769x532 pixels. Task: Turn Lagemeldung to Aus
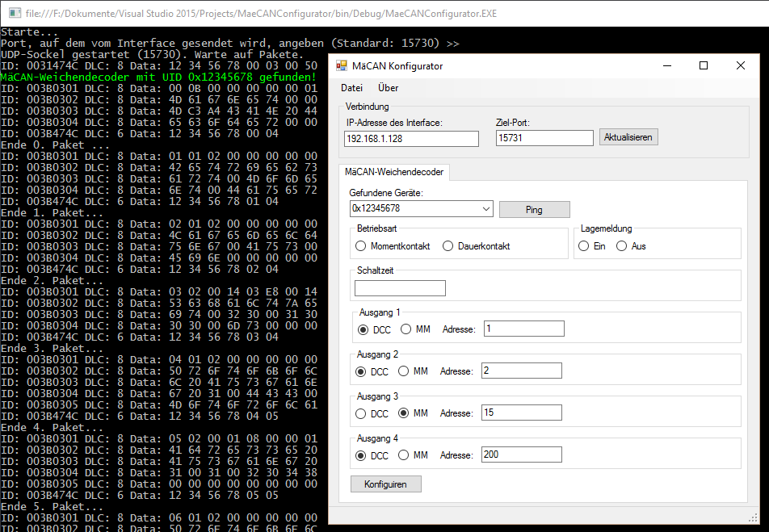pyautogui.click(x=631, y=246)
